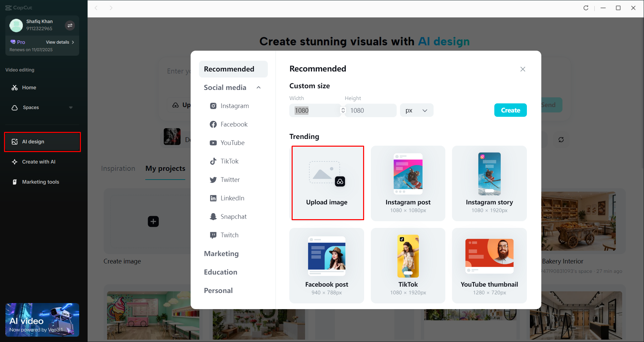Open Facebook size presets
The width and height of the screenshot is (644, 342).
pos(213,124)
